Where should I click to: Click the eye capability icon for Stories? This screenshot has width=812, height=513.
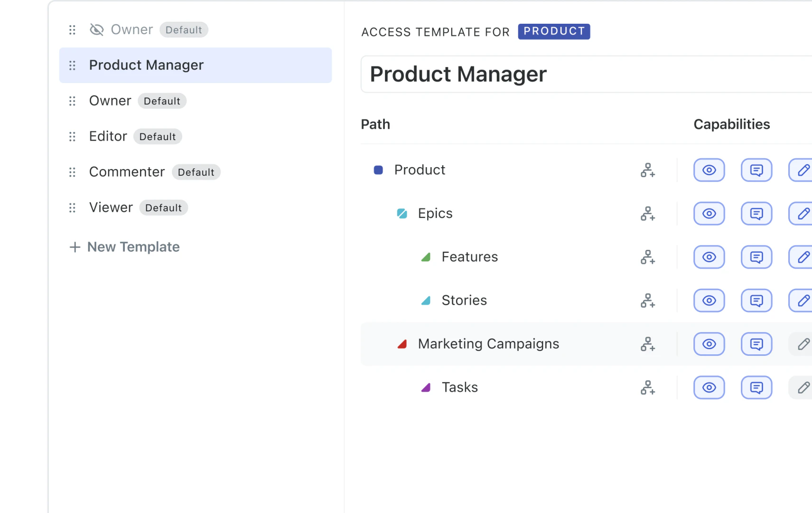pyautogui.click(x=709, y=300)
